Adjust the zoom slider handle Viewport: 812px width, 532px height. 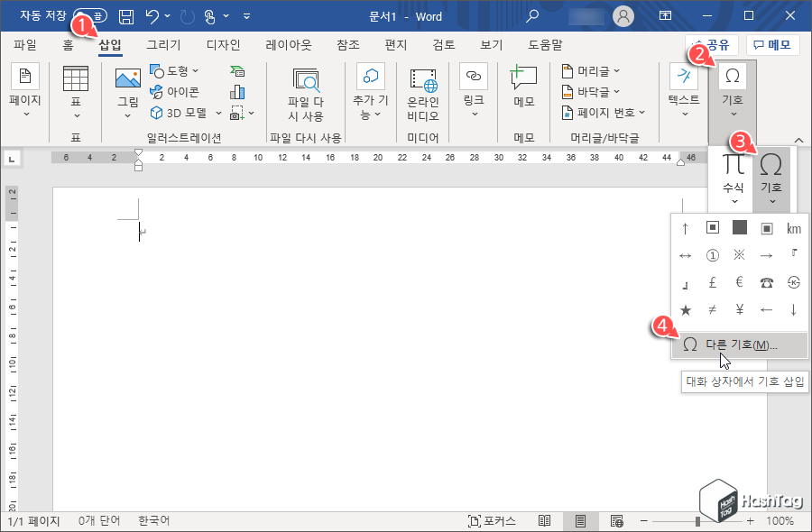click(x=697, y=520)
